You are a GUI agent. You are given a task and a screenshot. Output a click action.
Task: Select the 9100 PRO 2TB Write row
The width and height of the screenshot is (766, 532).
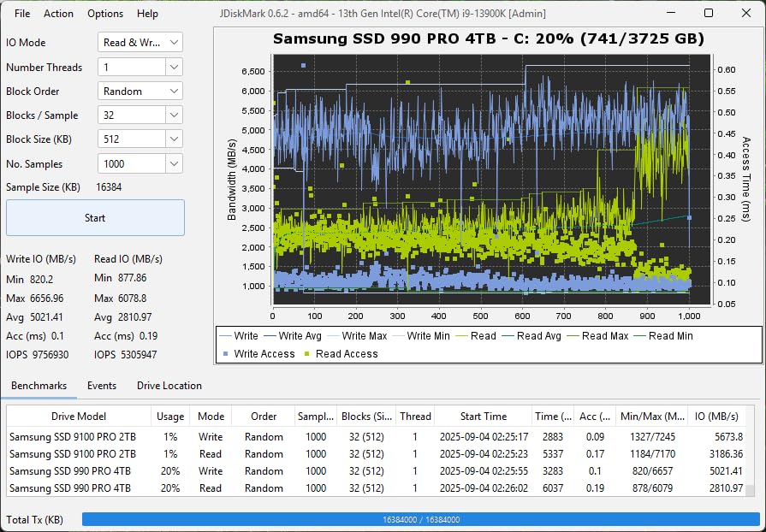377,437
